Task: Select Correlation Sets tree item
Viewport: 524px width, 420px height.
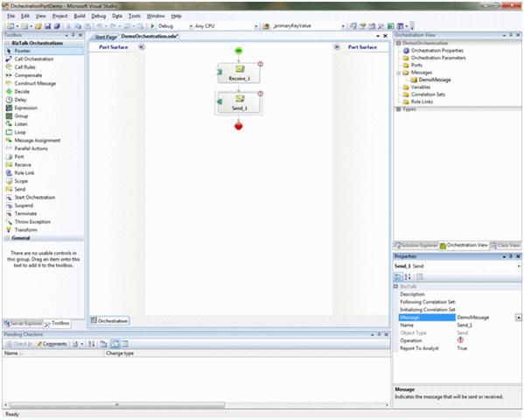Action: click(424, 94)
